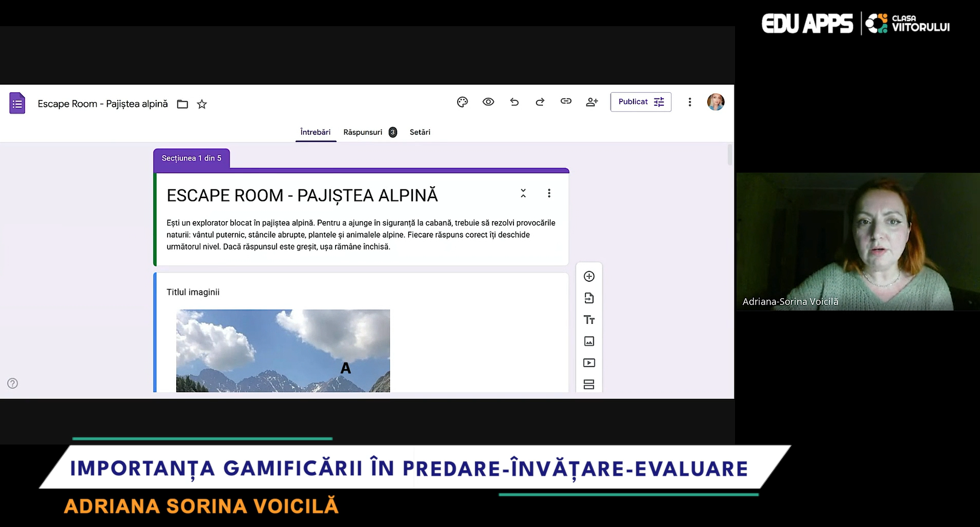Click the form scrollbar thumb
The height and width of the screenshot is (527, 980).
(730, 155)
